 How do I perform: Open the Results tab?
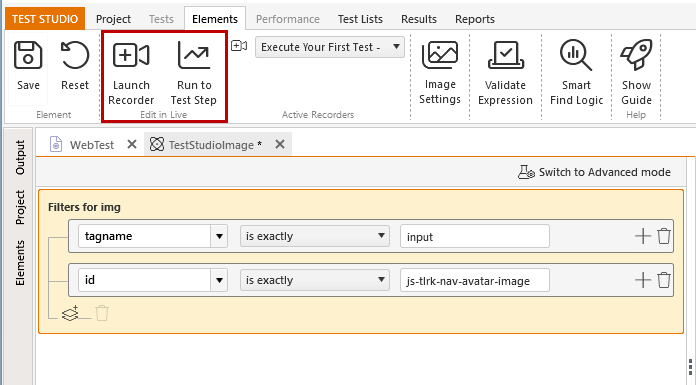click(x=419, y=19)
